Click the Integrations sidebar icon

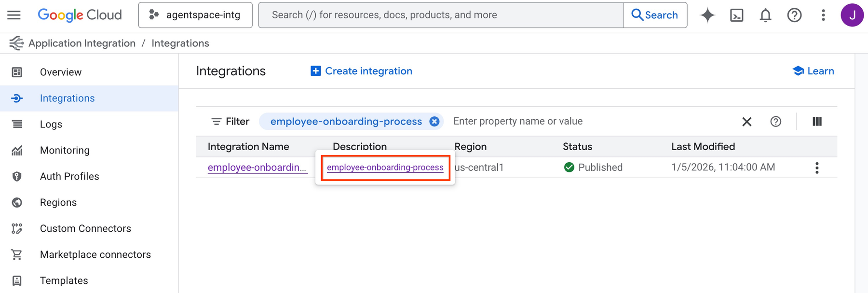click(17, 98)
